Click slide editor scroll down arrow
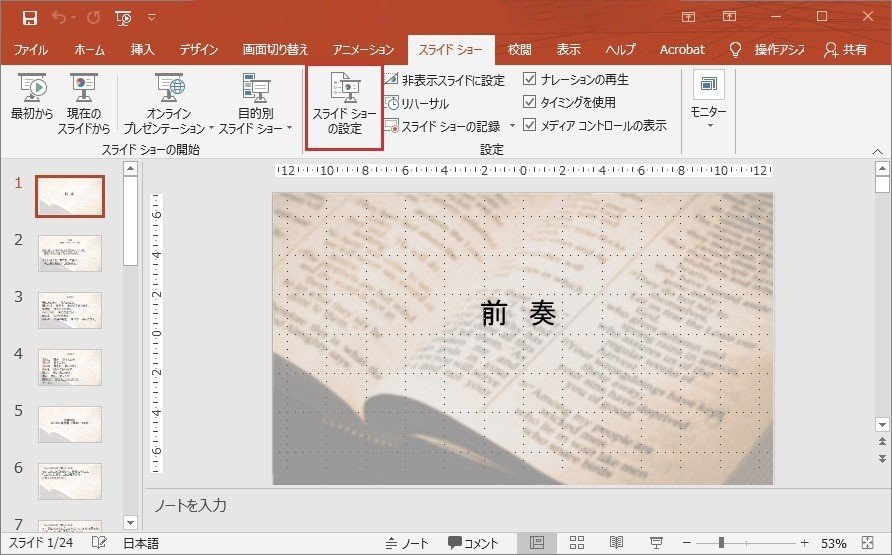 click(x=882, y=424)
